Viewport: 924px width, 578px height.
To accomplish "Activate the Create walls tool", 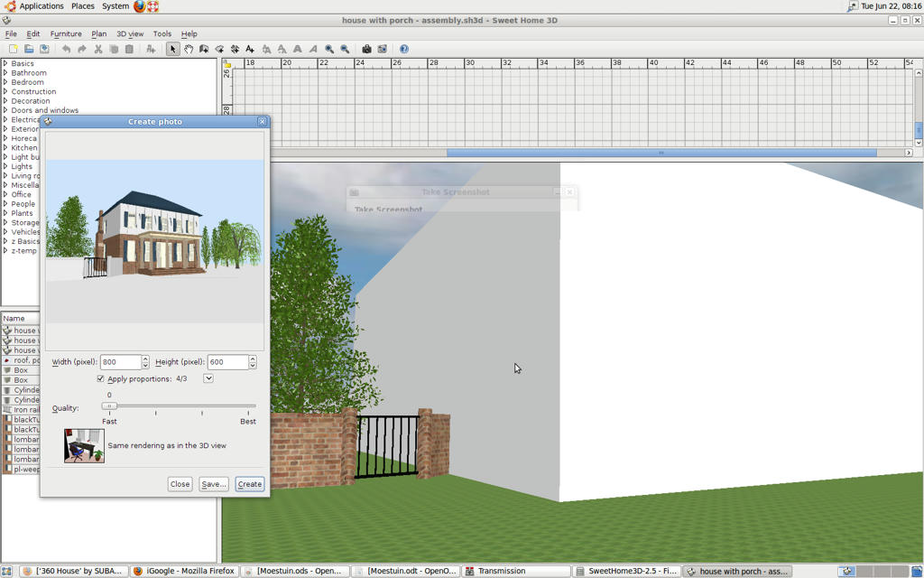I will click(204, 49).
